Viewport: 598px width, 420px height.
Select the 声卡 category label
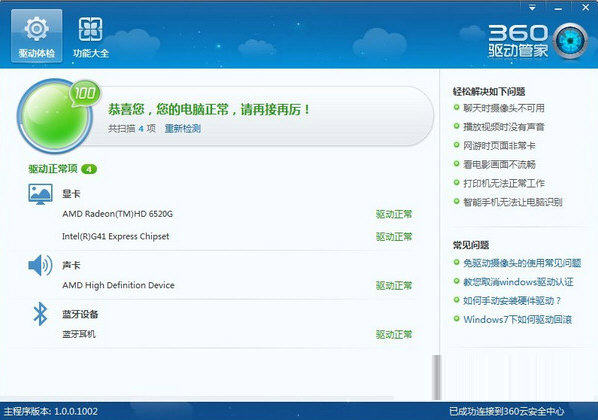pos(71,265)
